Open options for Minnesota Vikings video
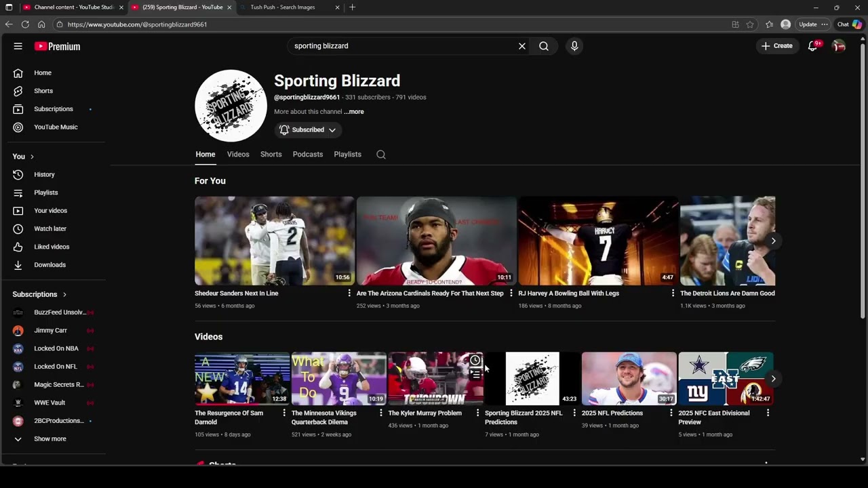 pyautogui.click(x=381, y=413)
